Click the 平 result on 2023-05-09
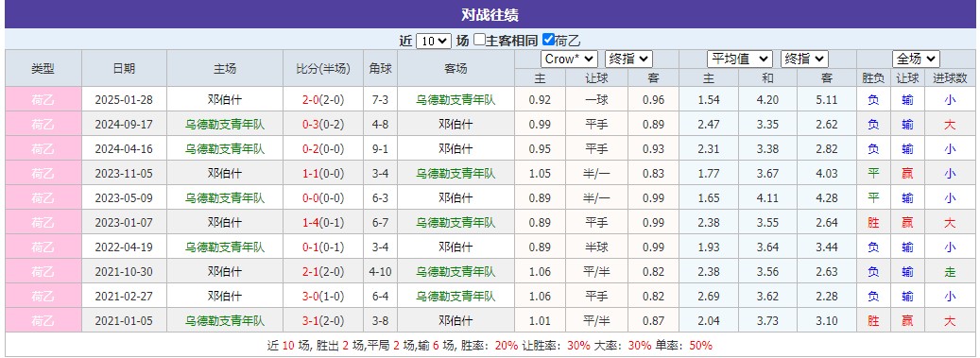Screen dimensions: 980x358 873,197
